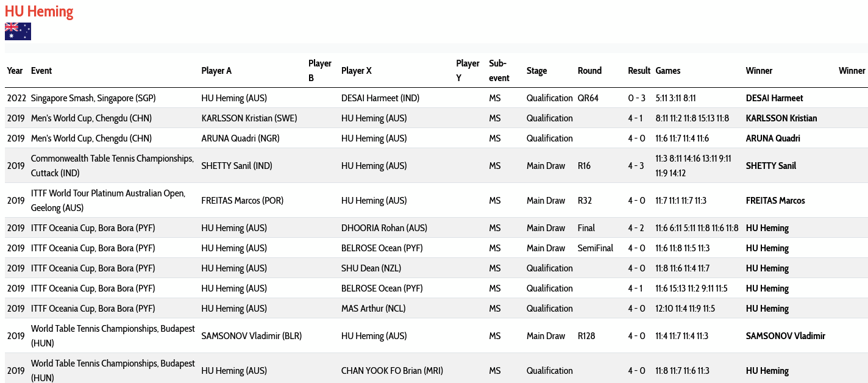This screenshot has height=383, width=868.
Task: Click the Sub-event column header
Action: 499,71
